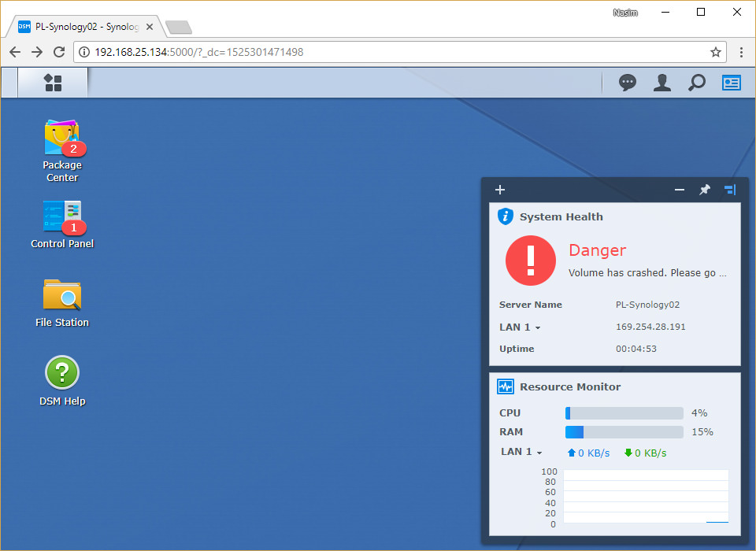Viewport: 756px width, 551px height.
Task: Click the RAM usage progress bar
Action: pos(624,432)
